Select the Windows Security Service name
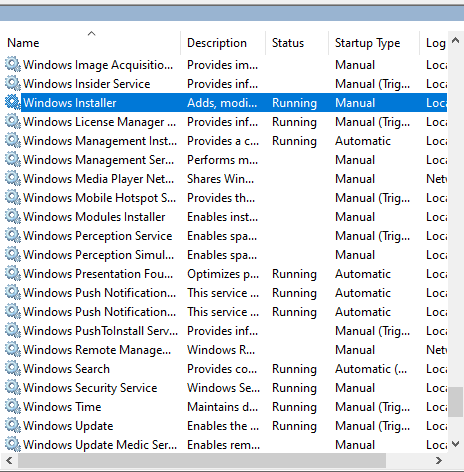Screen dimensions: 464x472 click(x=90, y=388)
